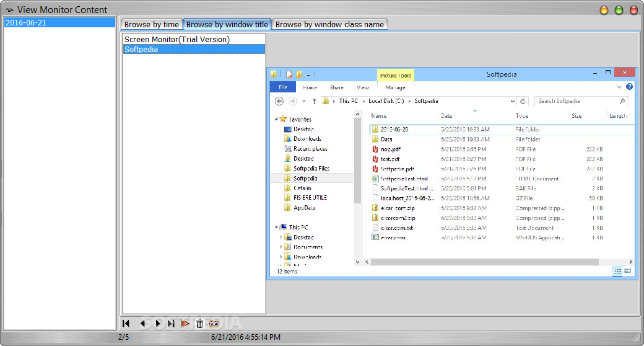Viewport: 644px width, 346px height.
Task: Open the recent locations dropdown arrow
Action: coord(304,101)
